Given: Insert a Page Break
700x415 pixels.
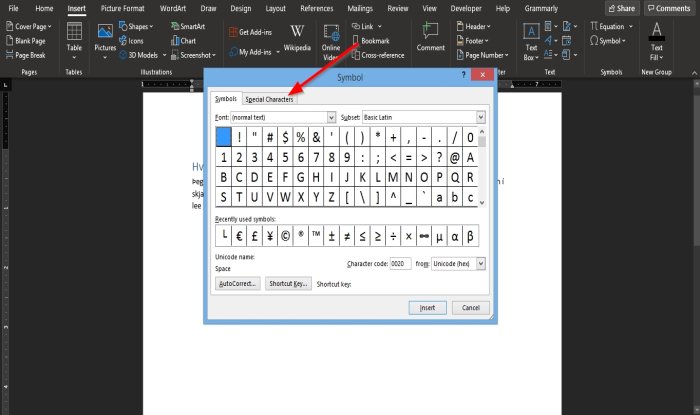Looking at the screenshot, I should pyautogui.click(x=26, y=55).
